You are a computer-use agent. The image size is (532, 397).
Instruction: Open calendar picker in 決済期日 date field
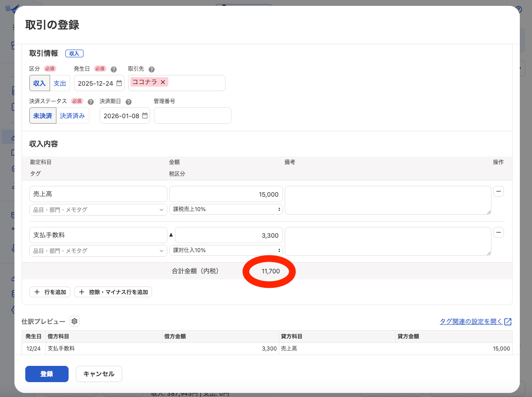pyautogui.click(x=145, y=116)
